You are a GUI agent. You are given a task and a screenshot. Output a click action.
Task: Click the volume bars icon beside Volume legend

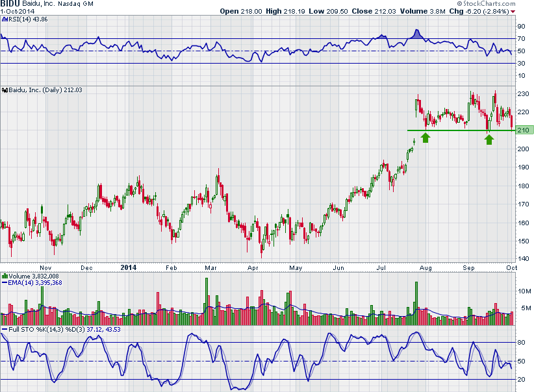(5, 276)
